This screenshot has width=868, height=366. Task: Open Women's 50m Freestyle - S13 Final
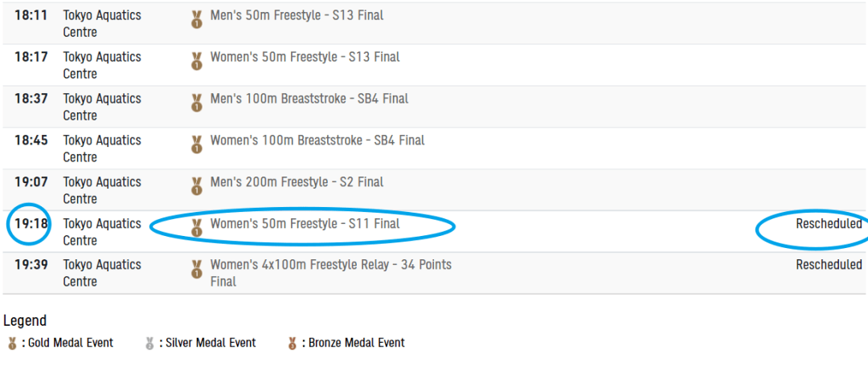305,57
